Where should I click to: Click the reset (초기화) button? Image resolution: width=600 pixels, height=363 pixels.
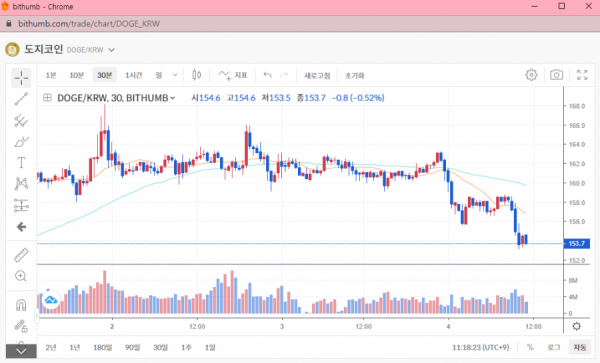pyautogui.click(x=355, y=76)
